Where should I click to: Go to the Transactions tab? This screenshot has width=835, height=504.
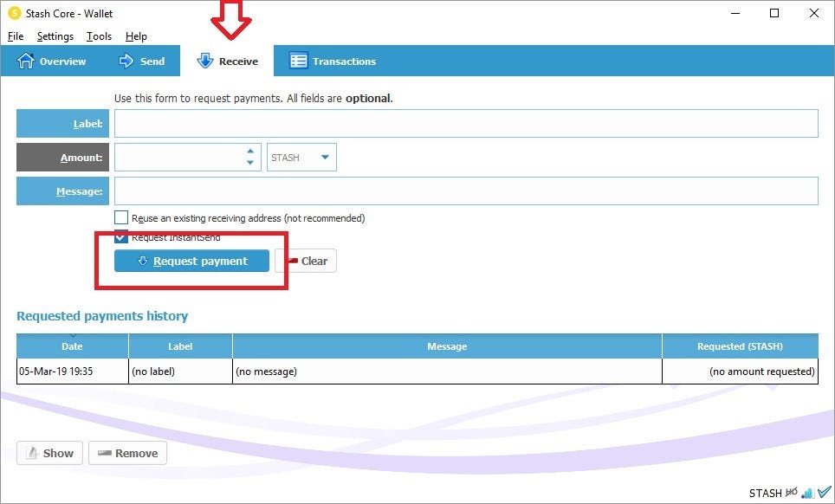(333, 61)
